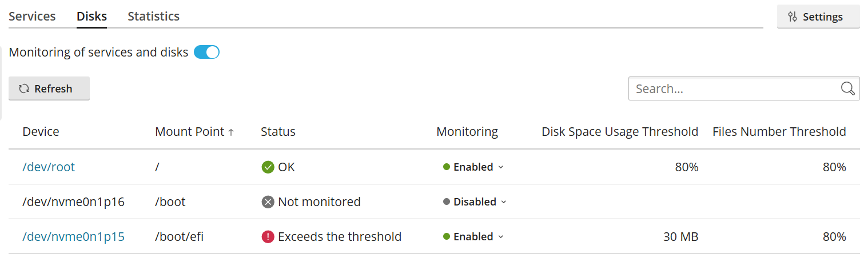This screenshot has height=262, width=868.
Task: Click the Mount Point sort arrow
Action: [231, 132]
